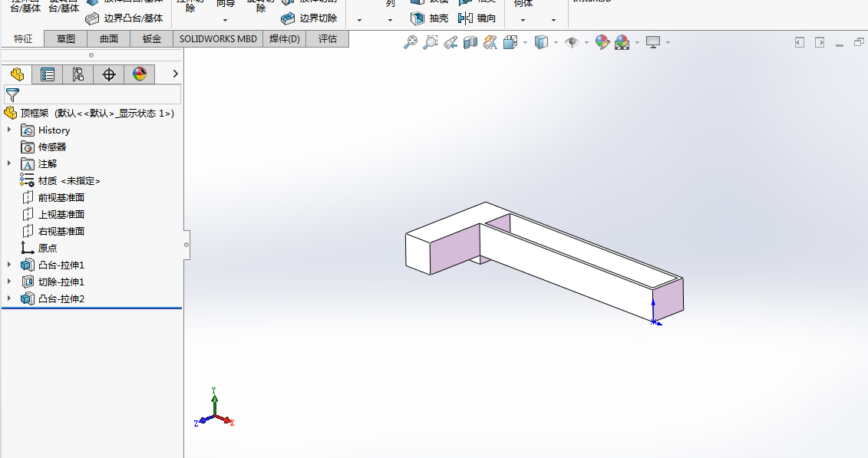Click the collapse left panel arrow button
868x458 pixels.
(x=800, y=43)
